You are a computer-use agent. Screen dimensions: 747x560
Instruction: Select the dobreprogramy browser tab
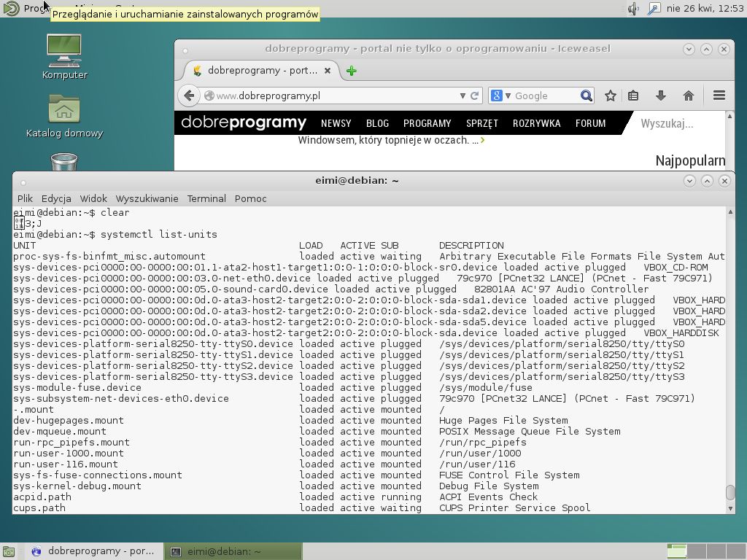pyautogui.click(x=261, y=71)
